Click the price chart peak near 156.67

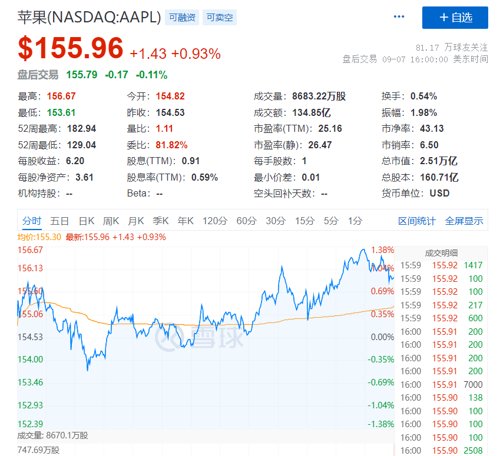point(363,250)
